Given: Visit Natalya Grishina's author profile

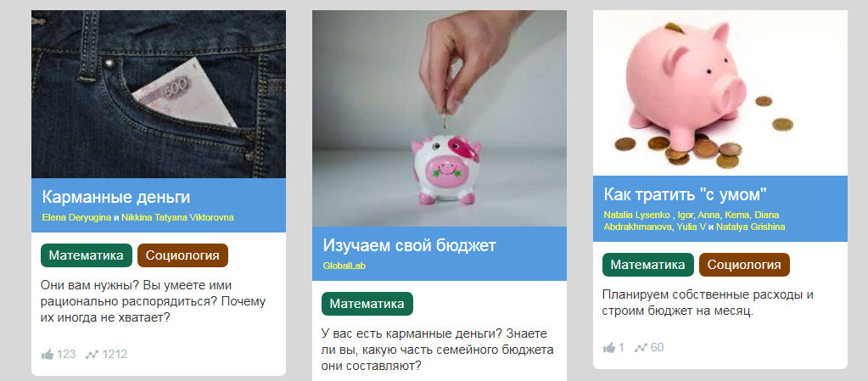Looking at the screenshot, I should 751,227.
